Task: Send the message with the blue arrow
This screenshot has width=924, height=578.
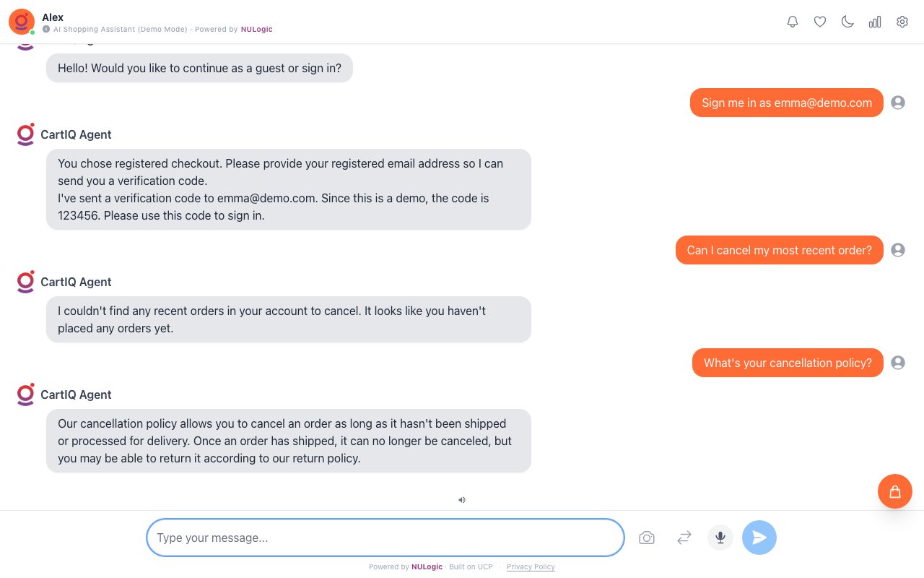Action: [759, 538]
